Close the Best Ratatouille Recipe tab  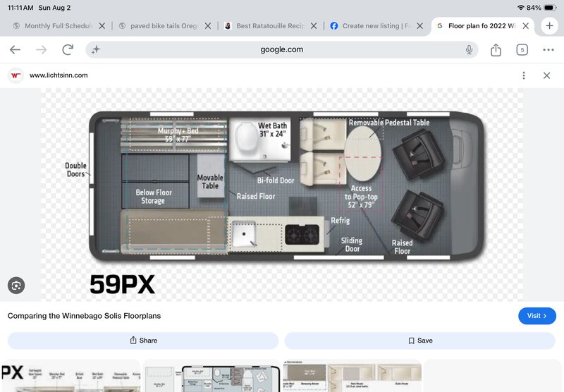(314, 26)
